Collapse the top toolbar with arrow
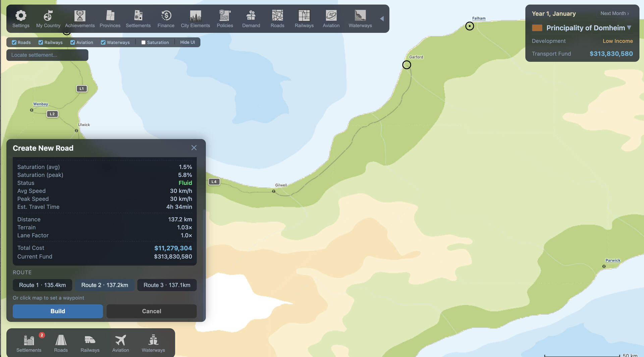The image size is (644, 357). click(382, 19)
